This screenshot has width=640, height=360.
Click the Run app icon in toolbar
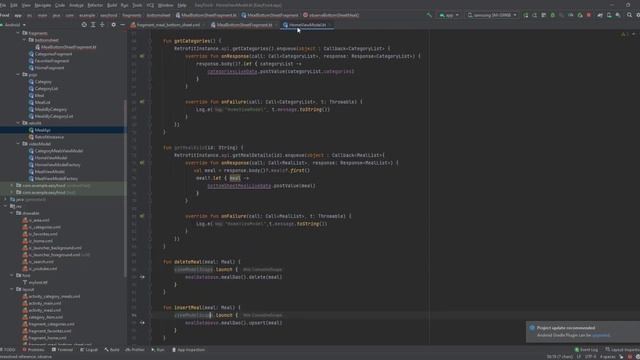526,15
